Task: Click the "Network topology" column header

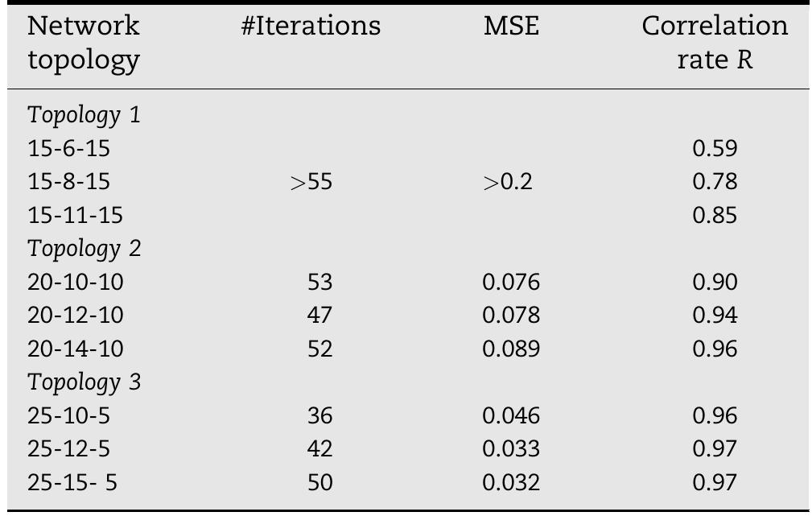Action: [84, 43]
